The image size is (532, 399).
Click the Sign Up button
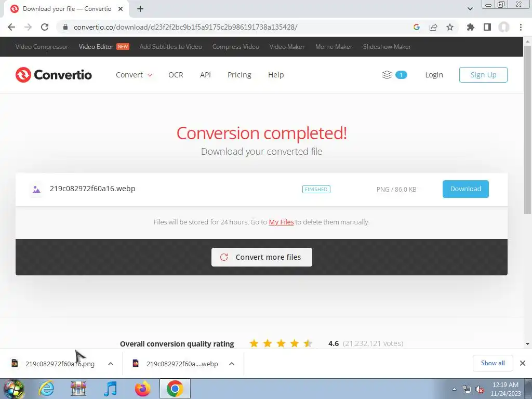click(x=483, y=75)
